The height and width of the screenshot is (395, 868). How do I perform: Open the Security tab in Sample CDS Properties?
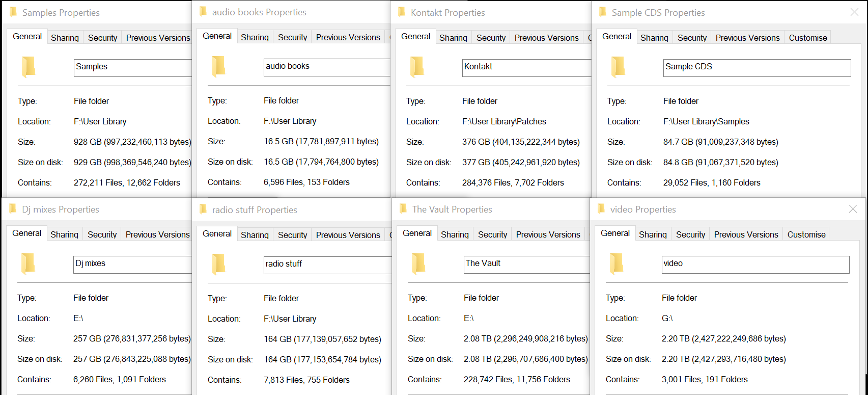point(692,38)
